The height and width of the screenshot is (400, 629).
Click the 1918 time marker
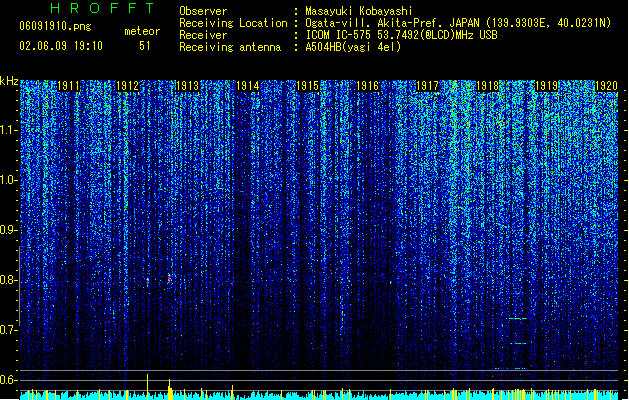487,86
